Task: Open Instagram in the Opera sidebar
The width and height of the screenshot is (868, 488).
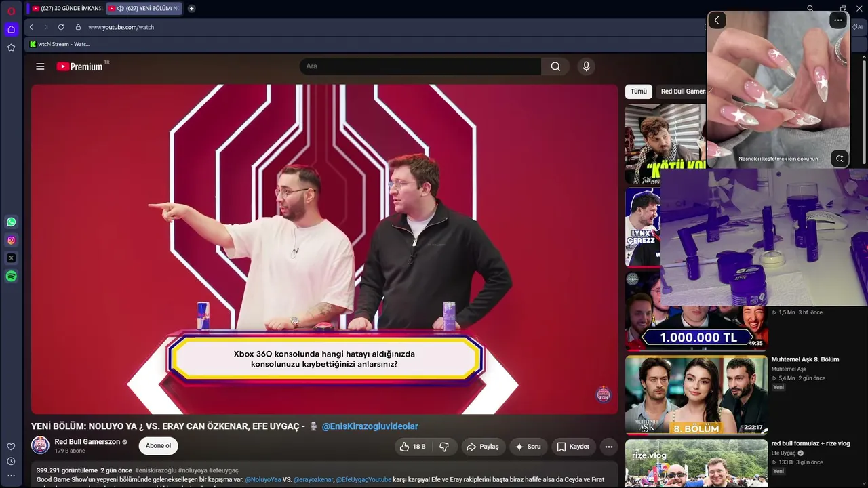Action: [x=11, y=240]
